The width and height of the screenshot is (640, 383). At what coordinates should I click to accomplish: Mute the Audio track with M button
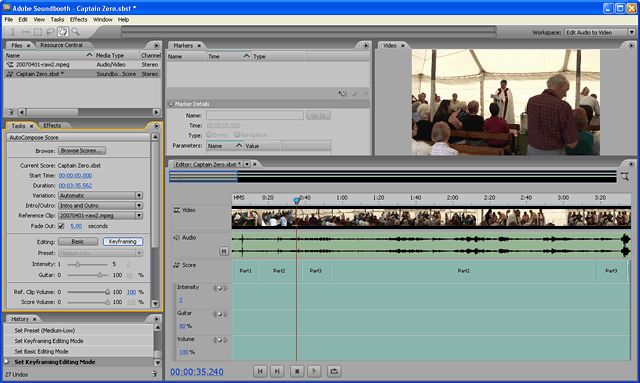pyautogui.click(x=224, y=251)
